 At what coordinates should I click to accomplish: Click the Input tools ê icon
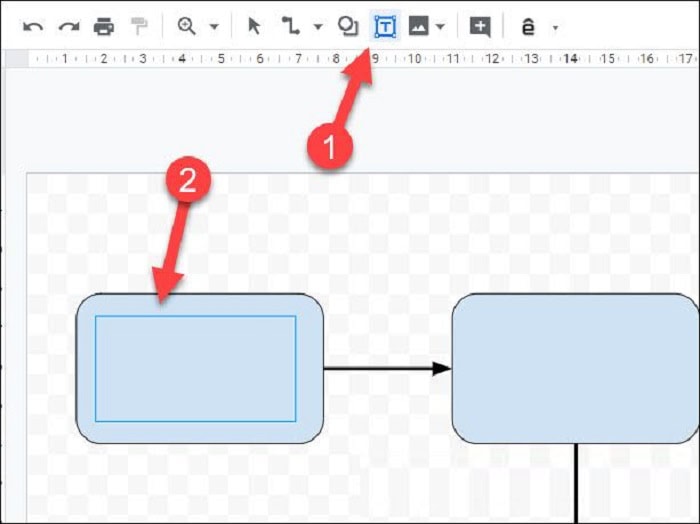[528, 27]
